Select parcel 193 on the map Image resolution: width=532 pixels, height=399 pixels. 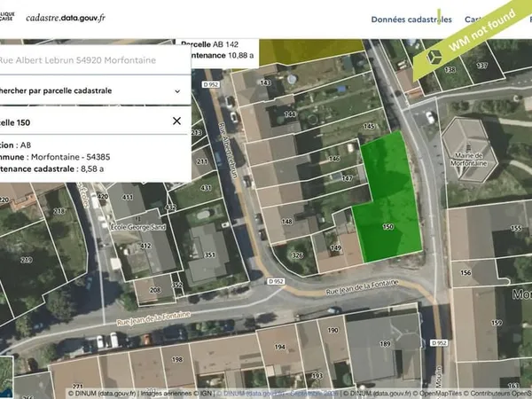317,376
